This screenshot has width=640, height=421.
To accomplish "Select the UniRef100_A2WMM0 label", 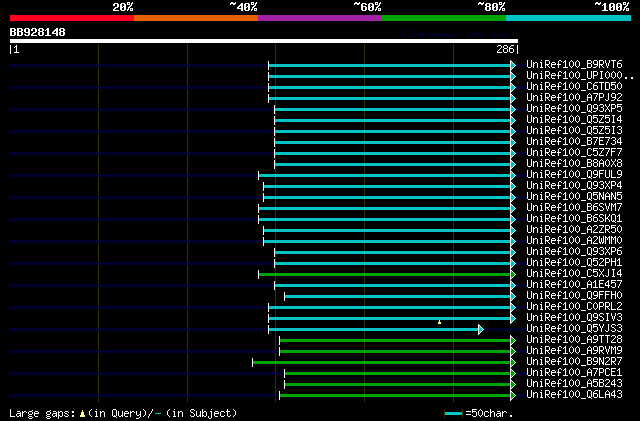I will [x=574, y=241].
